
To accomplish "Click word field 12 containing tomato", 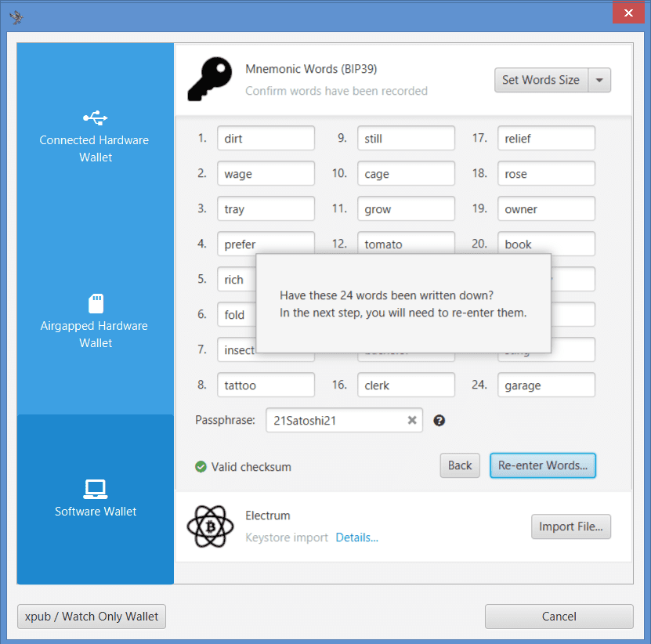I will point(406,243).
